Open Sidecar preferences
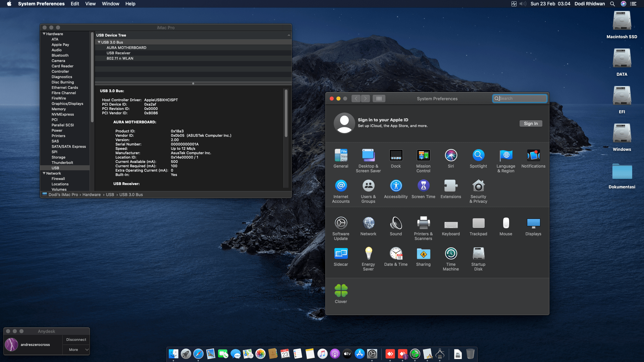 pyautogui.click(x=341, y=257)
